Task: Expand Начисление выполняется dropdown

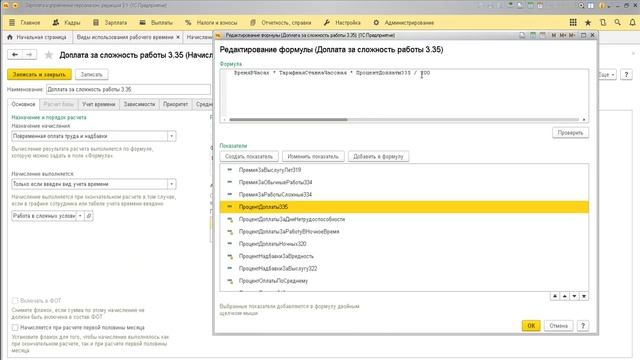Action: pyautogui.click(x=172, y=184)
